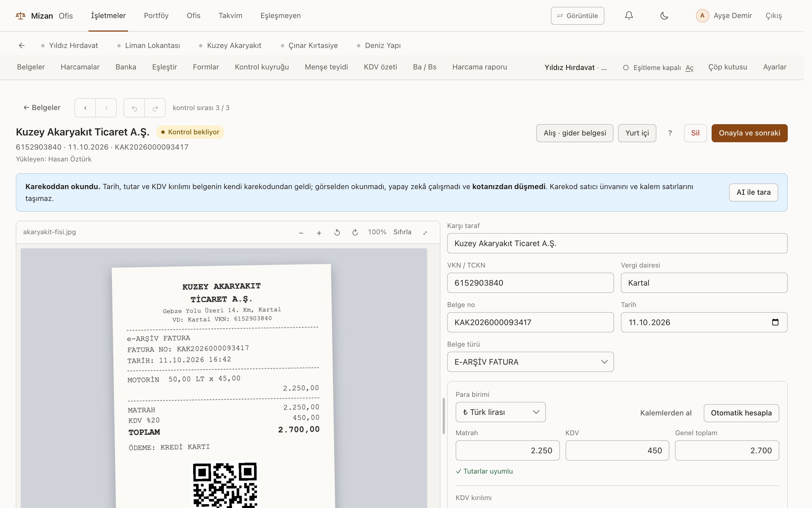Open the question mark help
Viewport: 812px width, 508px height.
(670, 133)
